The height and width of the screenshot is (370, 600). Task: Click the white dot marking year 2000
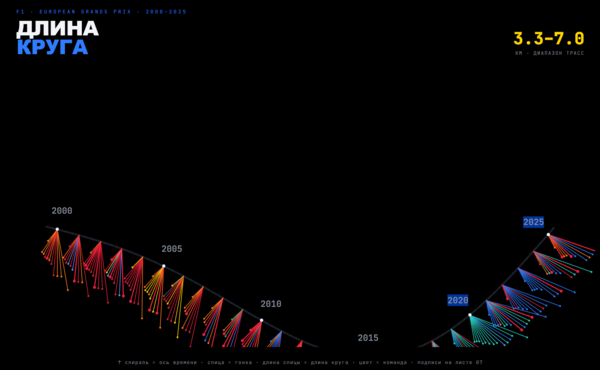57,229
